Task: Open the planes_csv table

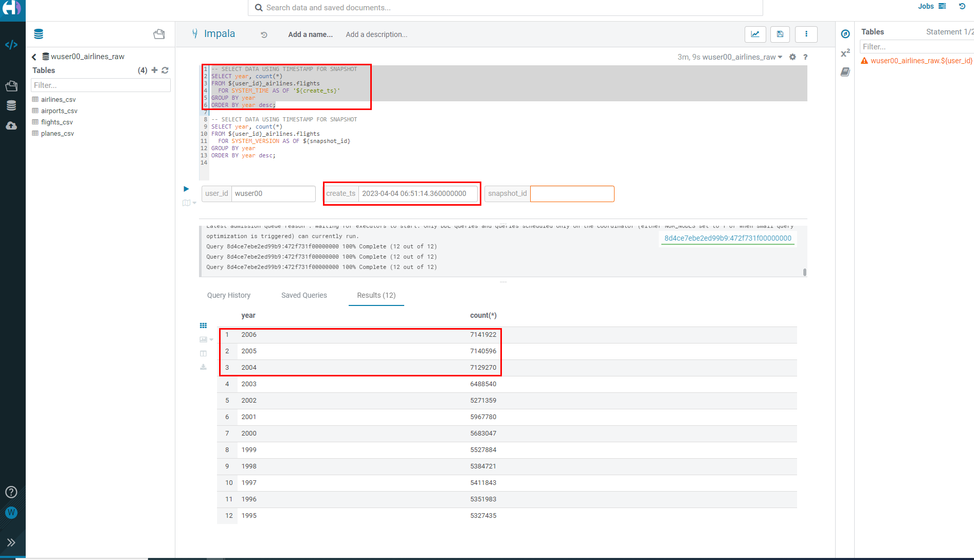Action: (58, 133)
